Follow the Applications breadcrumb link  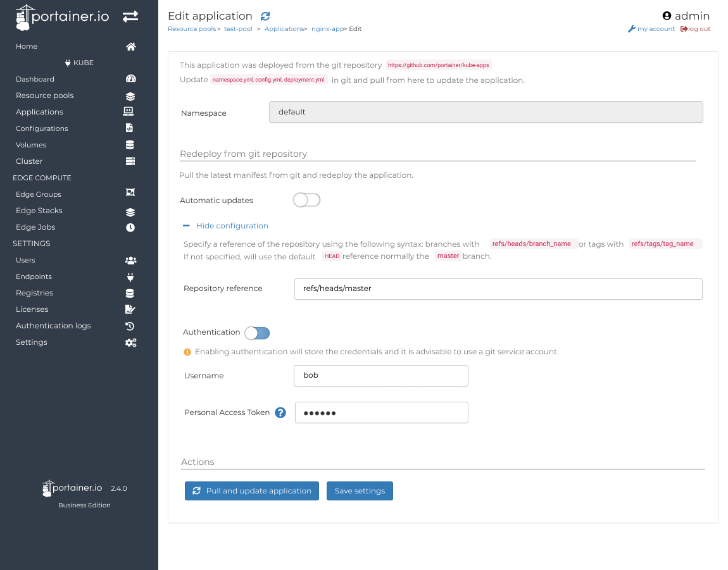[284, 28]
